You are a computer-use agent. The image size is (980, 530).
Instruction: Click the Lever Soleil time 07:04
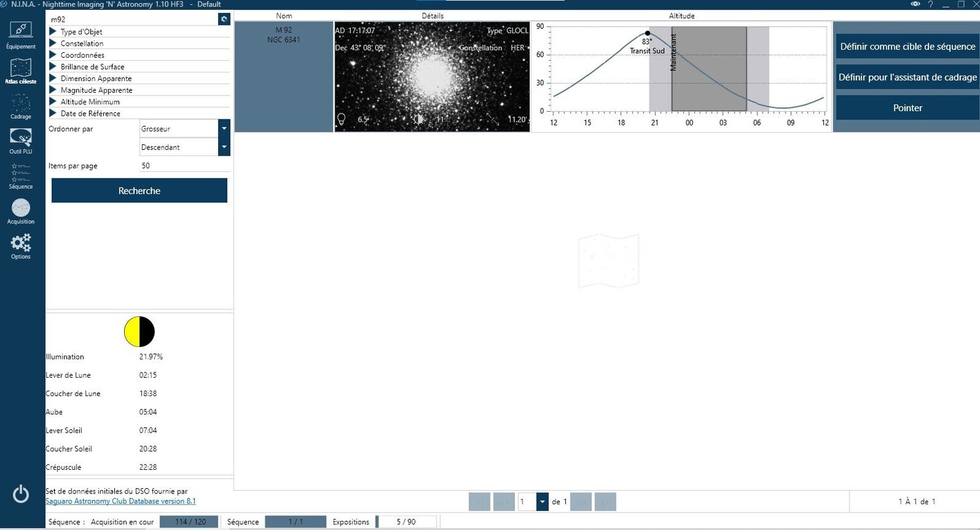point(148,430)
